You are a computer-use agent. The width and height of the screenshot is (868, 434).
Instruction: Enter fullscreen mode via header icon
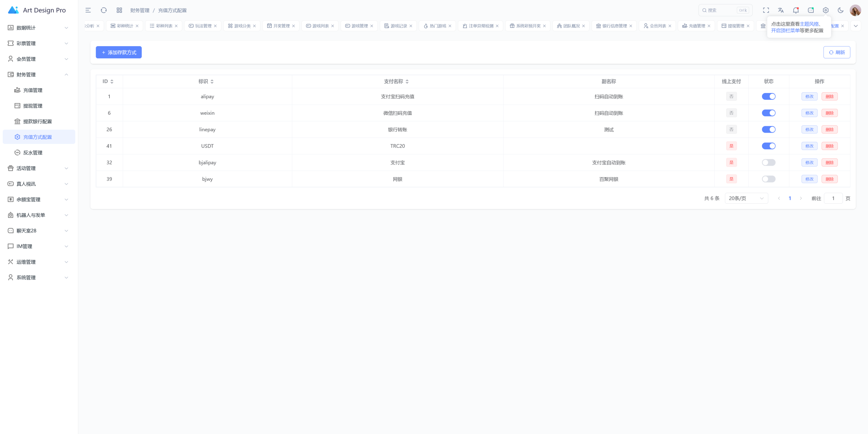pos(766,10)
